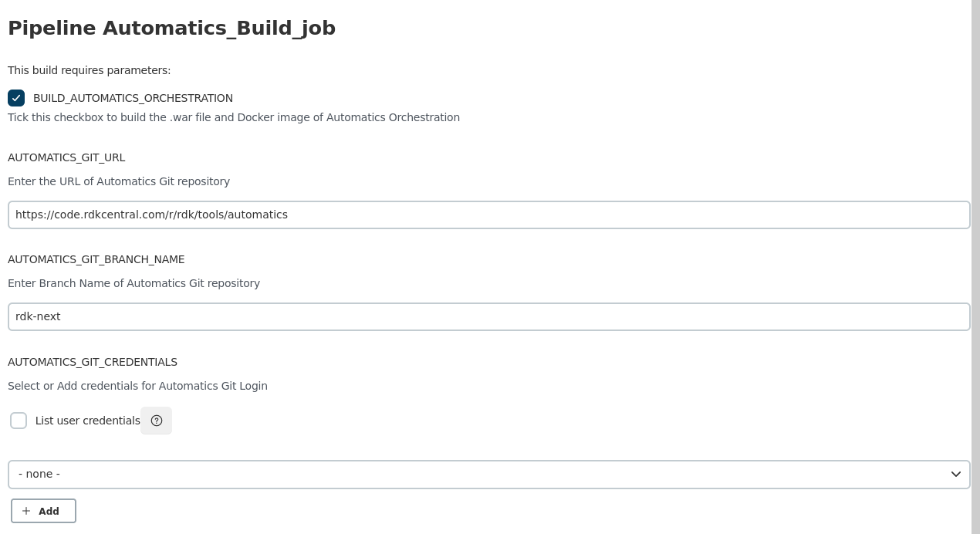This screenshot has width=980, height=534.
Task: Click the 'Select or Add credentials' description
Action: pos(137,386)
